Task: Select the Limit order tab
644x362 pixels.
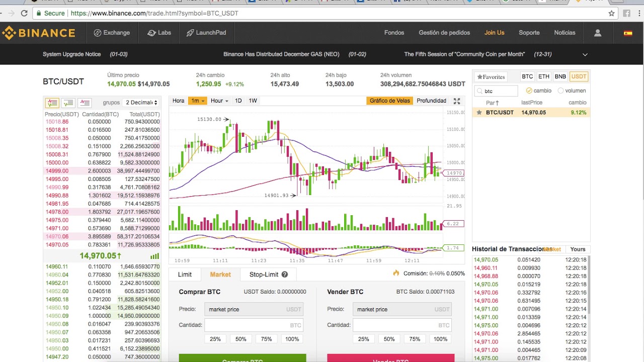Action: (185, 275)
